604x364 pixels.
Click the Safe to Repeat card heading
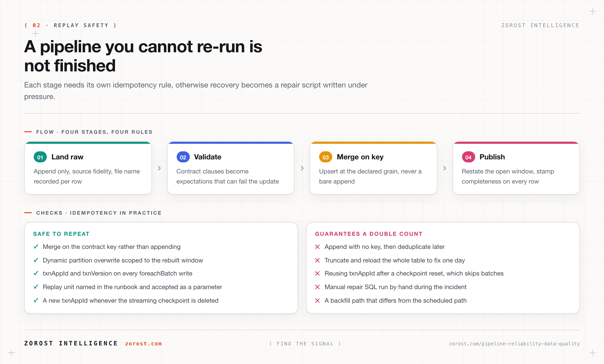click(61, 234)
